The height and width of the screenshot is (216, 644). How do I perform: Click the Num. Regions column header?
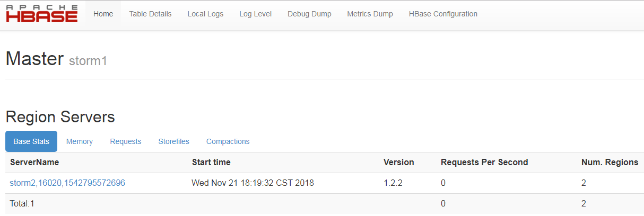tap(610, 163)
